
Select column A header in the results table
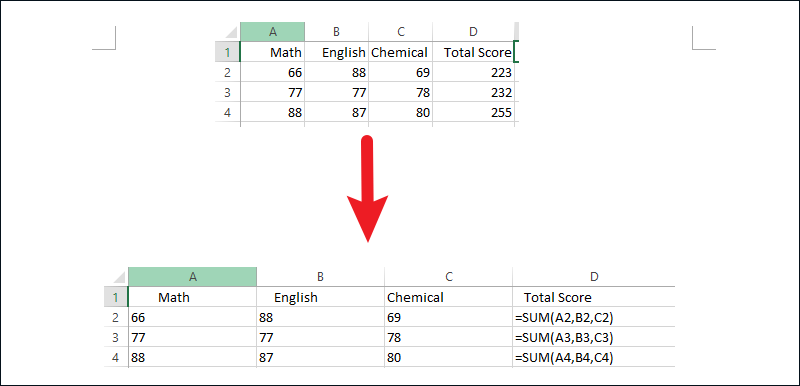(x=272, y=32)
